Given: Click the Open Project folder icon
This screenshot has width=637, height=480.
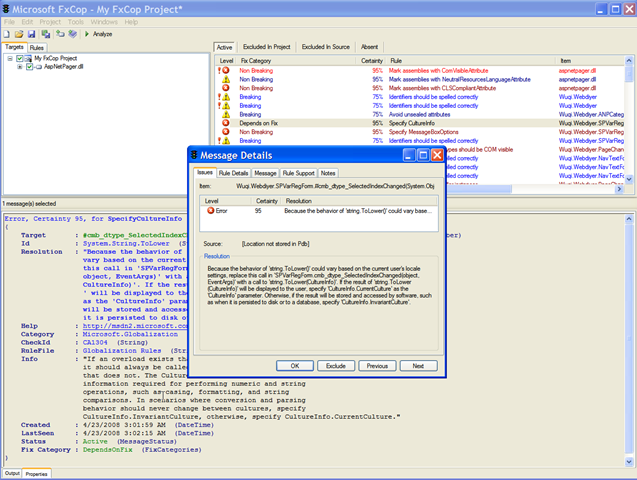Looking at the screenshot, I should click(19, 33).
